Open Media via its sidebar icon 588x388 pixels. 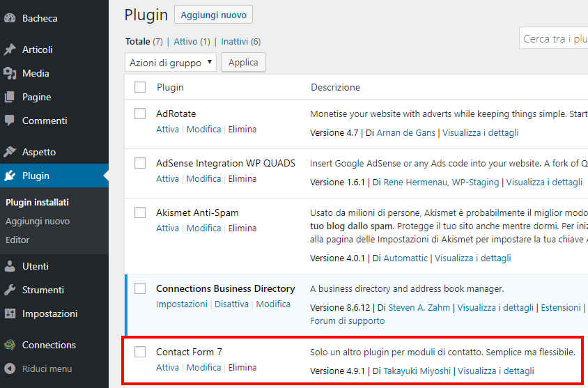pyautogui.click(x=10, y=73)
